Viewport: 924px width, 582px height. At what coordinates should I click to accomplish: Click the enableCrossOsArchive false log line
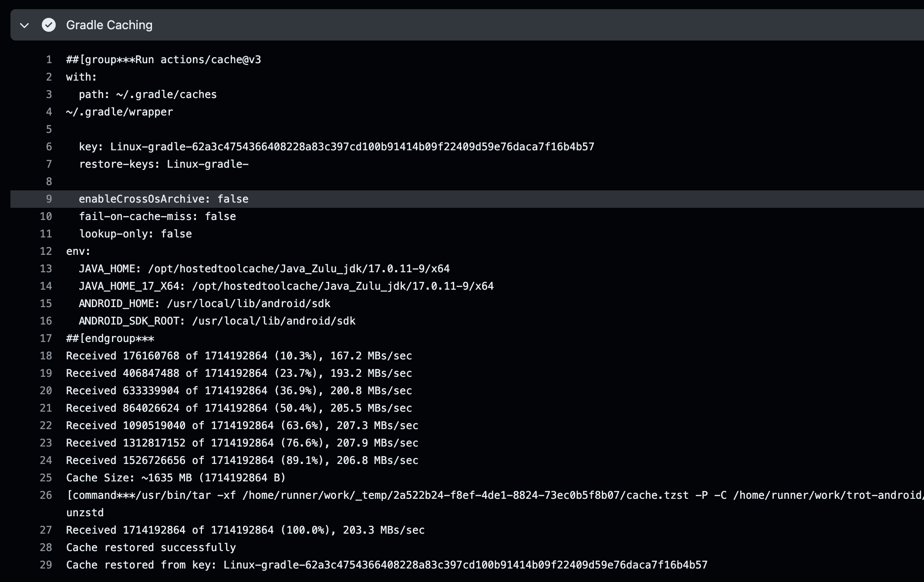[163, 199]
